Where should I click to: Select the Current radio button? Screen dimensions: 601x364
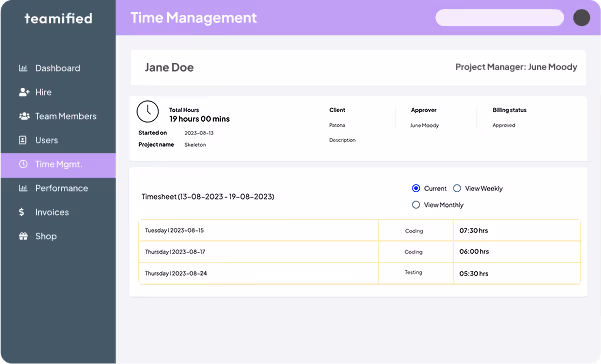(416, 188)
